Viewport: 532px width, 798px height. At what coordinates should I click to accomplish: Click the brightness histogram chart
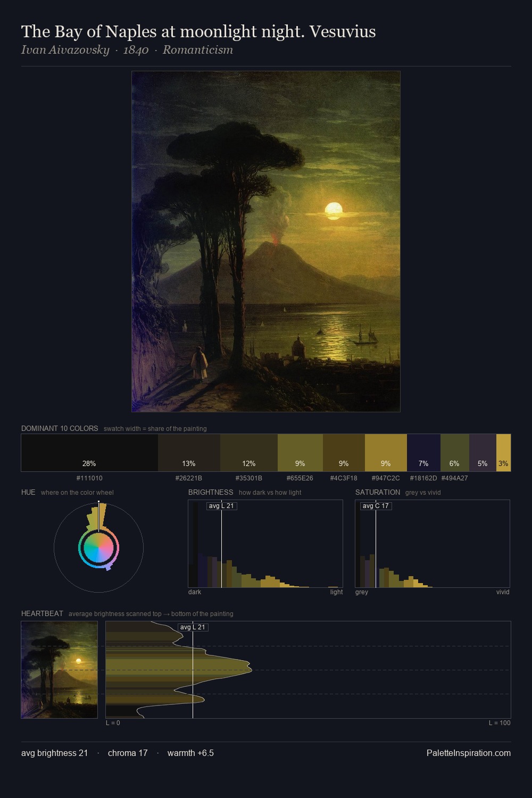point(265,544)
